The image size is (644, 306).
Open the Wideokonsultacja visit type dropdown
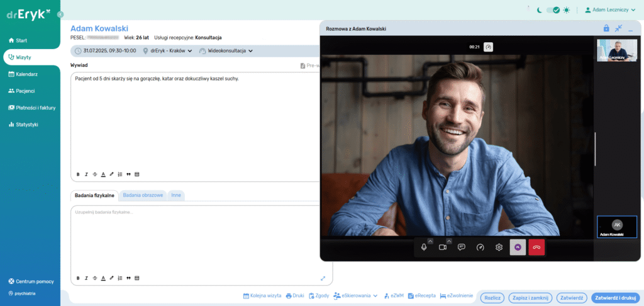[x=226, y=51]
